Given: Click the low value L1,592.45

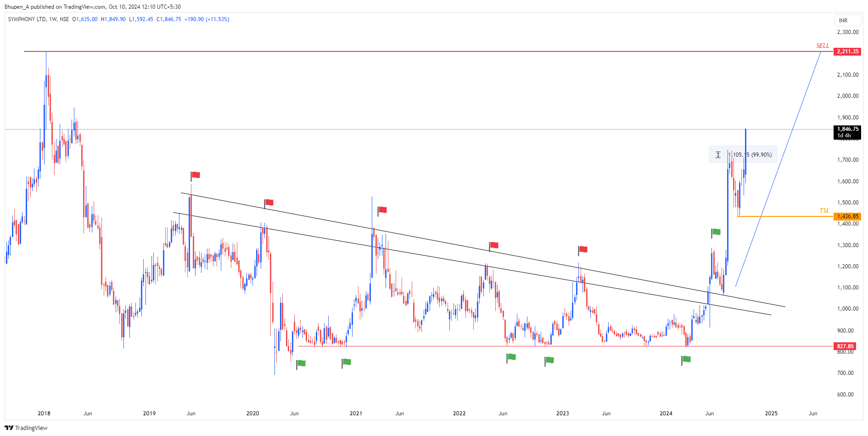Looking at the screenshot, I should click(141, 19).
